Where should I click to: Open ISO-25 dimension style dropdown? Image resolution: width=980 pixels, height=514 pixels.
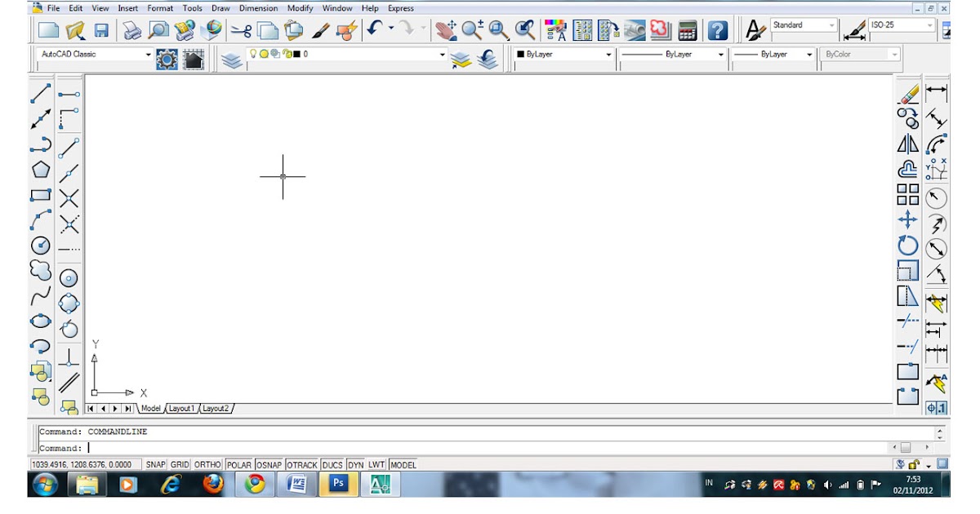929,25
